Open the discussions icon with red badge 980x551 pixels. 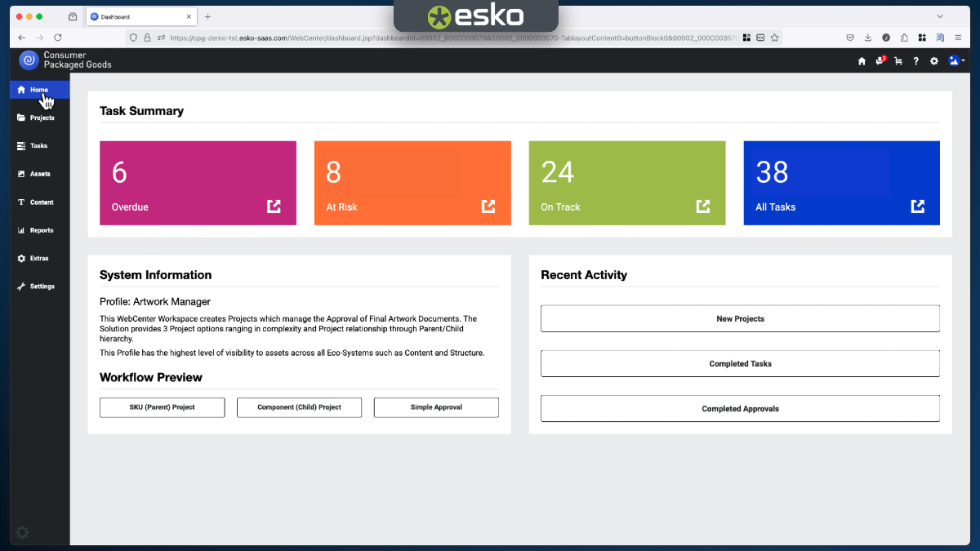[880, 60]
